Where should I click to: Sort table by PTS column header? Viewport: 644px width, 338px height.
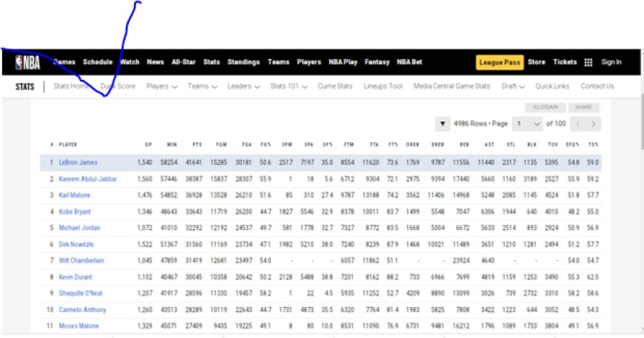[x=198, y=144]
